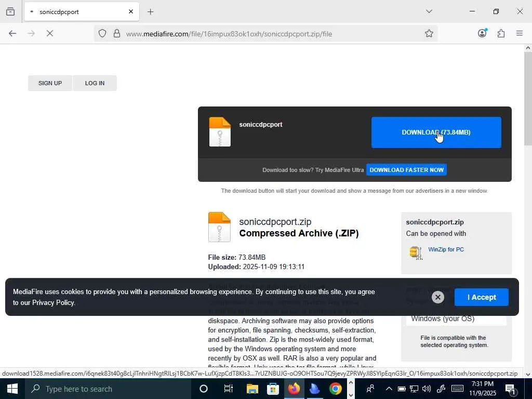Open clock showing 7:31 PM
532x399 pixels.
tap(483, 389)
